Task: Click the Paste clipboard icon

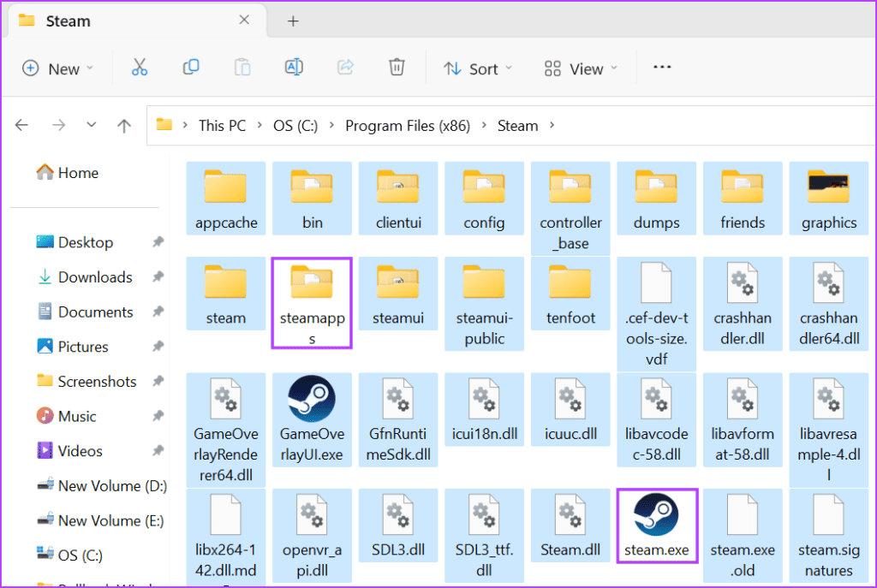Action: [242, 68]
